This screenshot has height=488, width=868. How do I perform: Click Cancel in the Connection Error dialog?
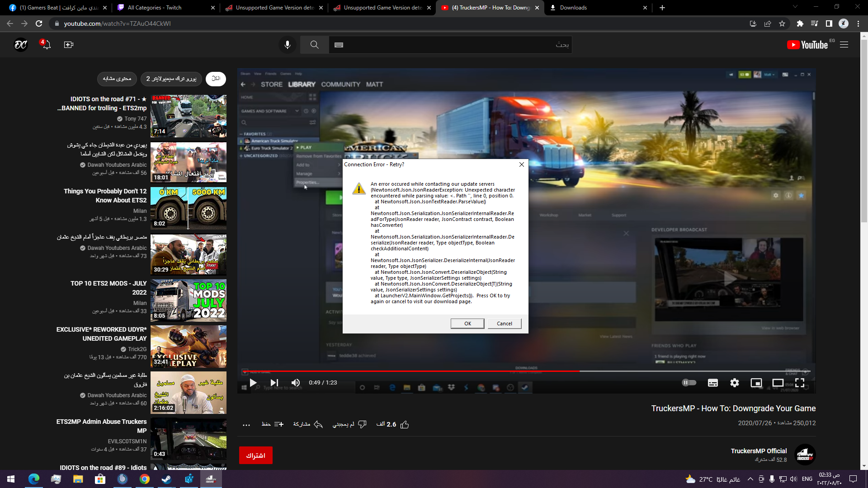pos(505,324)
